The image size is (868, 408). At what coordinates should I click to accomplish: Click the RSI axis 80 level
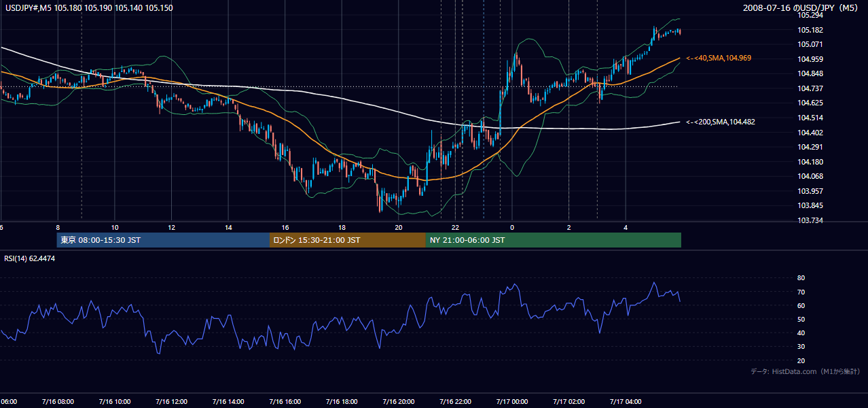801,278
